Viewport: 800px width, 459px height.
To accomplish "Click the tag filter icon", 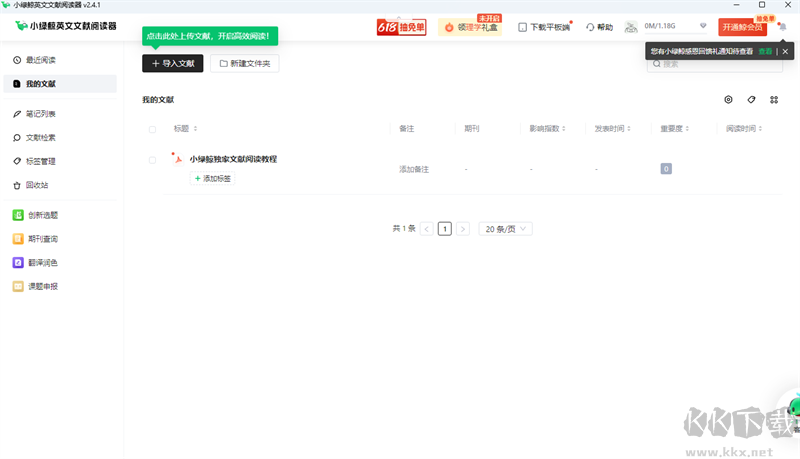I will click(752, 99).
